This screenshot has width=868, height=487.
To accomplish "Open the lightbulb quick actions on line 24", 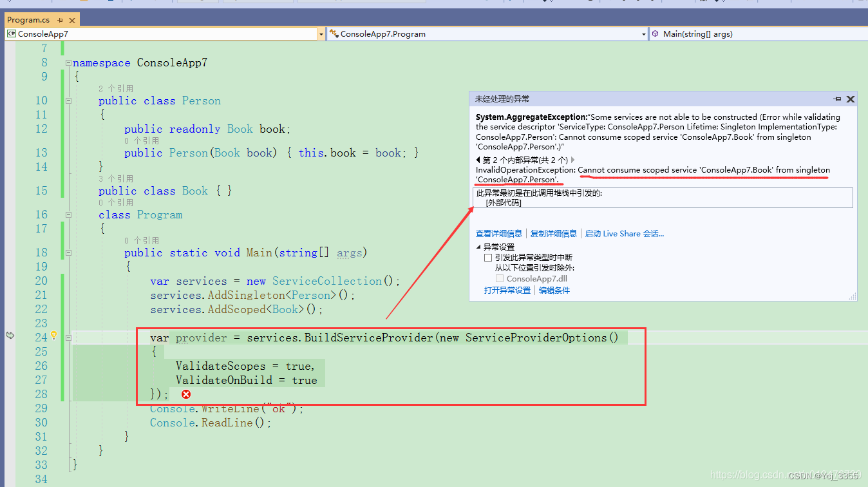I will tap(54, 336).
